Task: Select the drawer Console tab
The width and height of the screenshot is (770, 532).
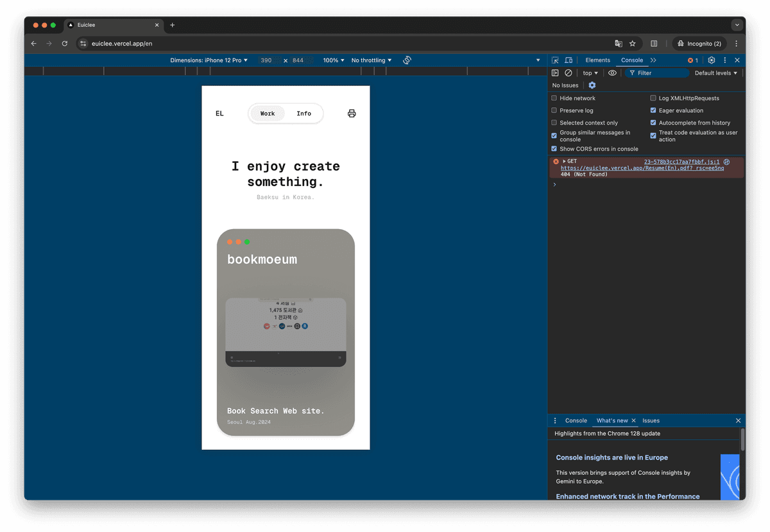Action: pos(576,421)
